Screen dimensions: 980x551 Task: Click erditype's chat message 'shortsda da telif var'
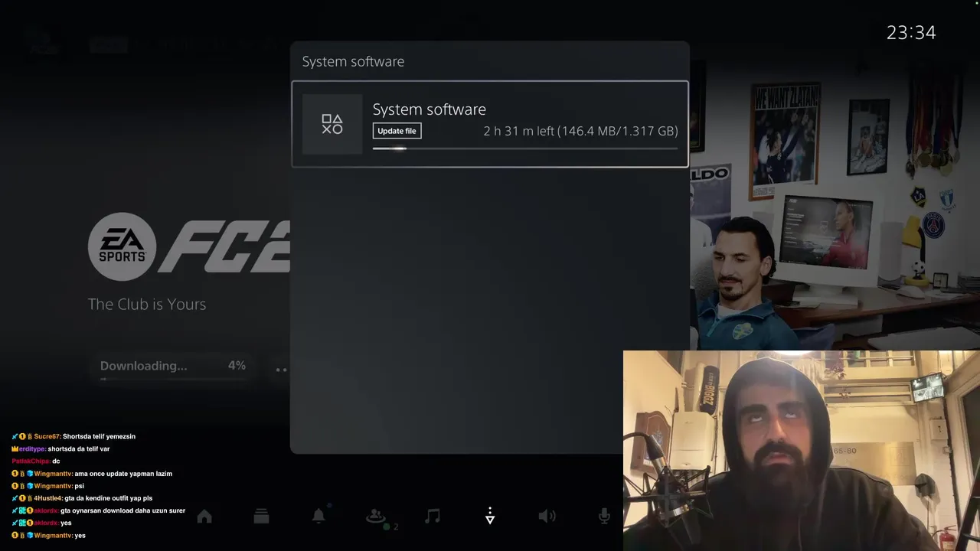pyautogui.click(x=60, y=448)
